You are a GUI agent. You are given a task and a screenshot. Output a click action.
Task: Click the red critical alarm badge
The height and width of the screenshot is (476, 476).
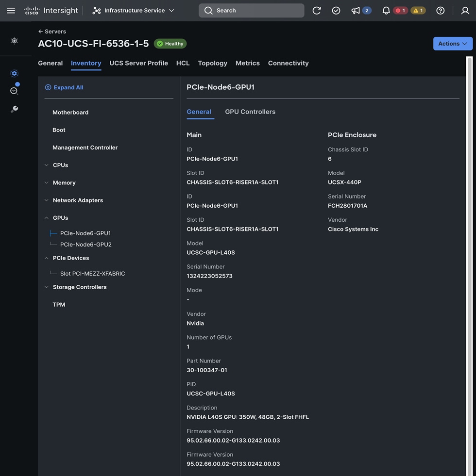400,11
